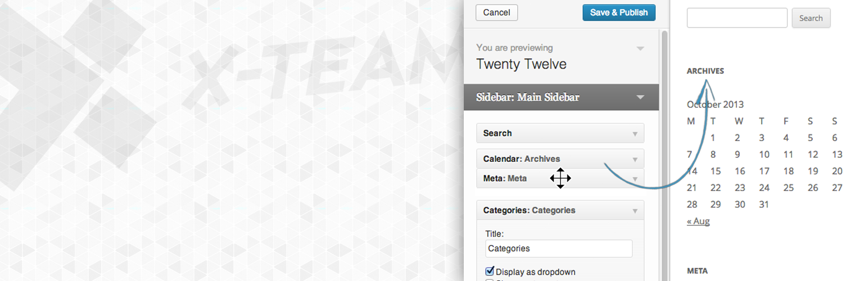Collapse the Sidebar: Main Sidebar section arrow
The height and width of the screenshot is (281, 868).
[x=640, y=97]
